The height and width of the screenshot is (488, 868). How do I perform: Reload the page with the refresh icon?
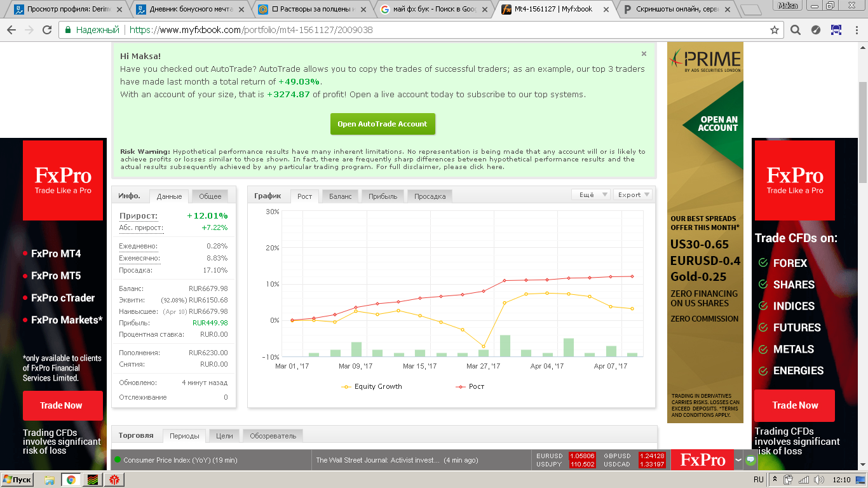point(47,30)
